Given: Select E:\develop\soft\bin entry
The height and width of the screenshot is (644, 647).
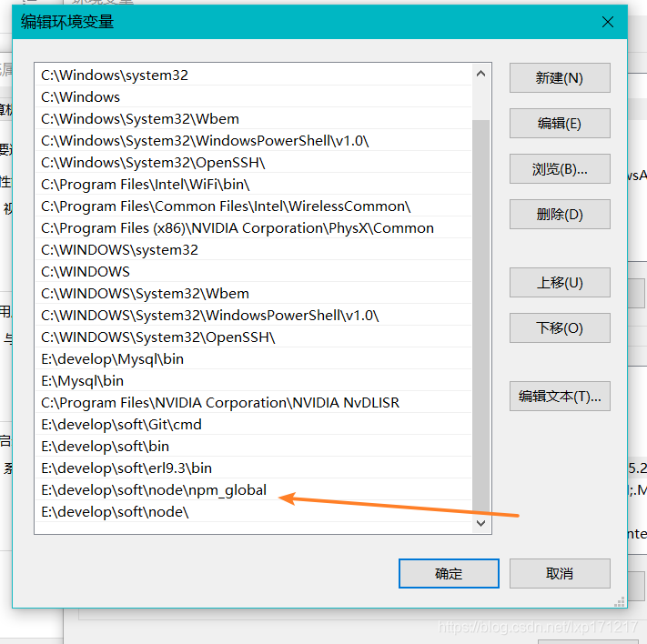Looking at the screenshot, I should [x=253, y=447].
